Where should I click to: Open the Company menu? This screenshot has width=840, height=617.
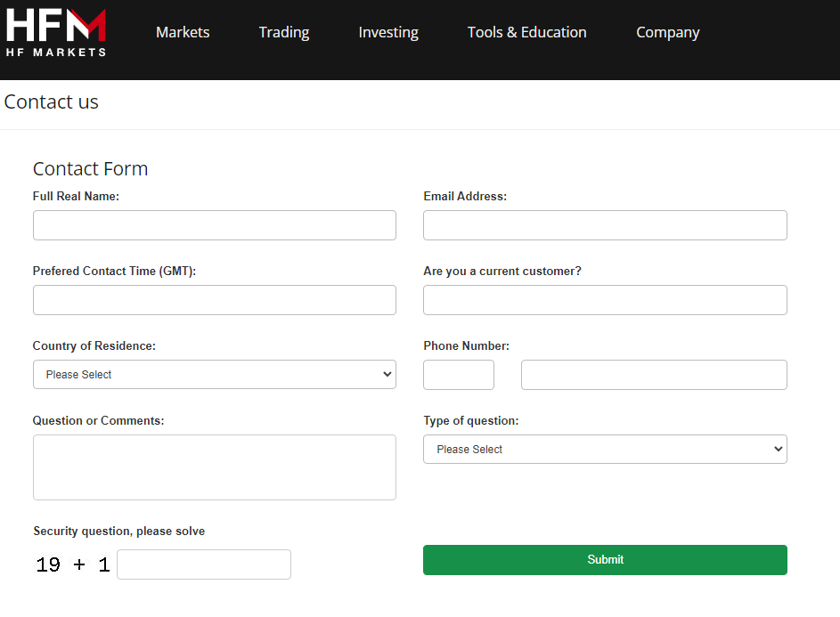667,32
